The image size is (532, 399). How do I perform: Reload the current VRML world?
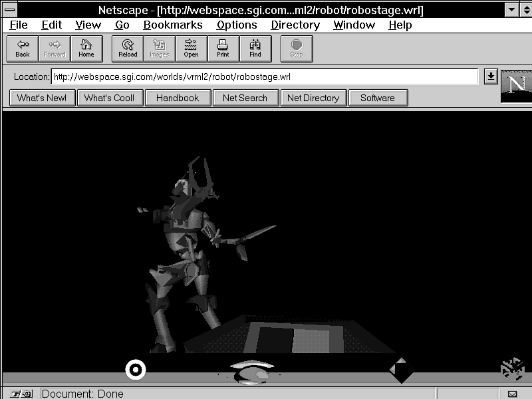(x=128, y=49)
